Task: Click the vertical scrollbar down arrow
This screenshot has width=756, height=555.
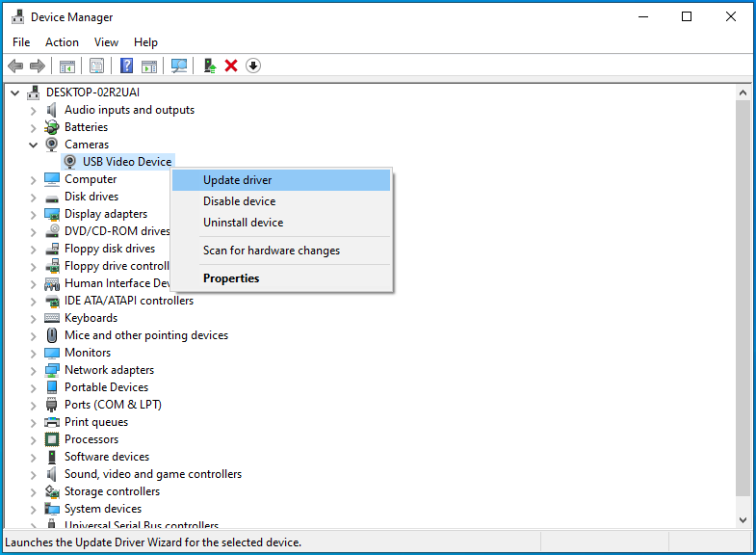Action: (x=743, y=520)
